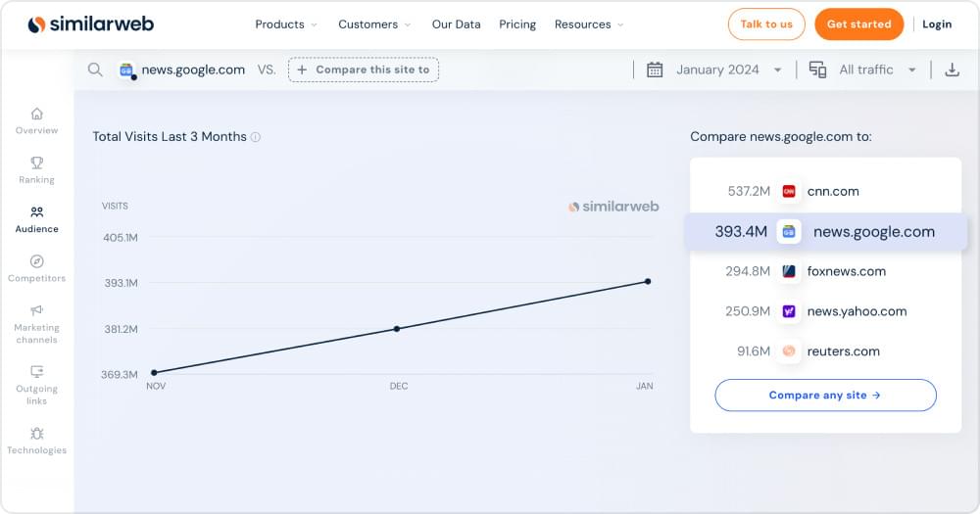Expand the January 2024 date dropdown
This screenshot has height=514, width=980.
(714, 70)
